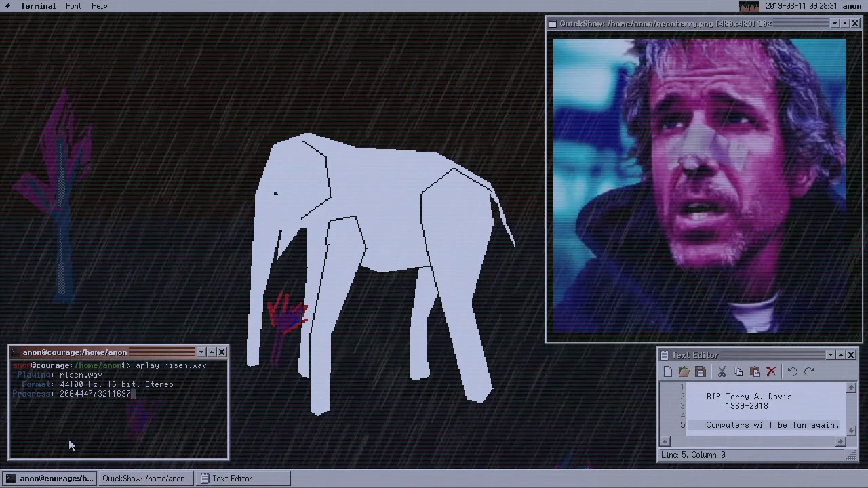Open the QuickShow window's down-arrow button
868x488 pixels.
pyautogui.click(x=835, y=24)
